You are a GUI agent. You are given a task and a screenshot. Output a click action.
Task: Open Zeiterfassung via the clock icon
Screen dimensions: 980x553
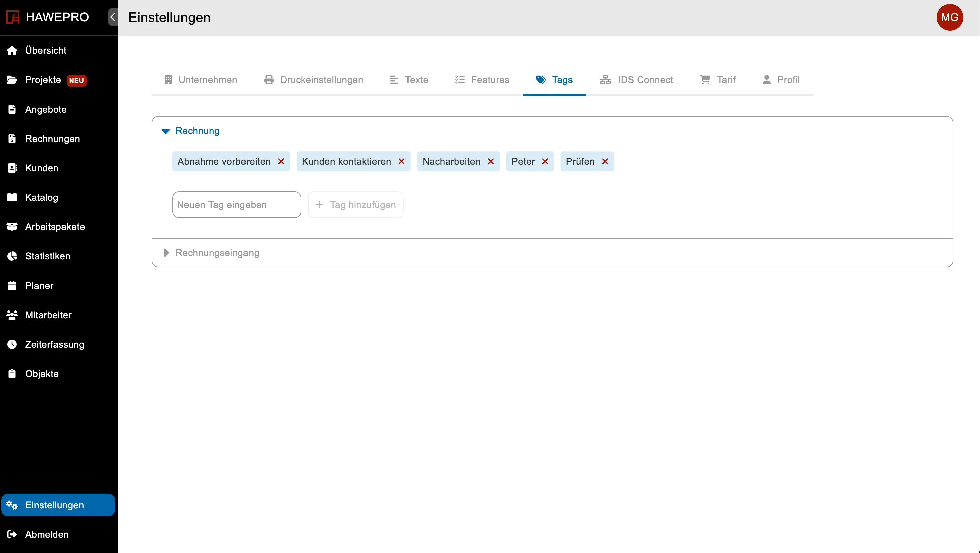12,344
